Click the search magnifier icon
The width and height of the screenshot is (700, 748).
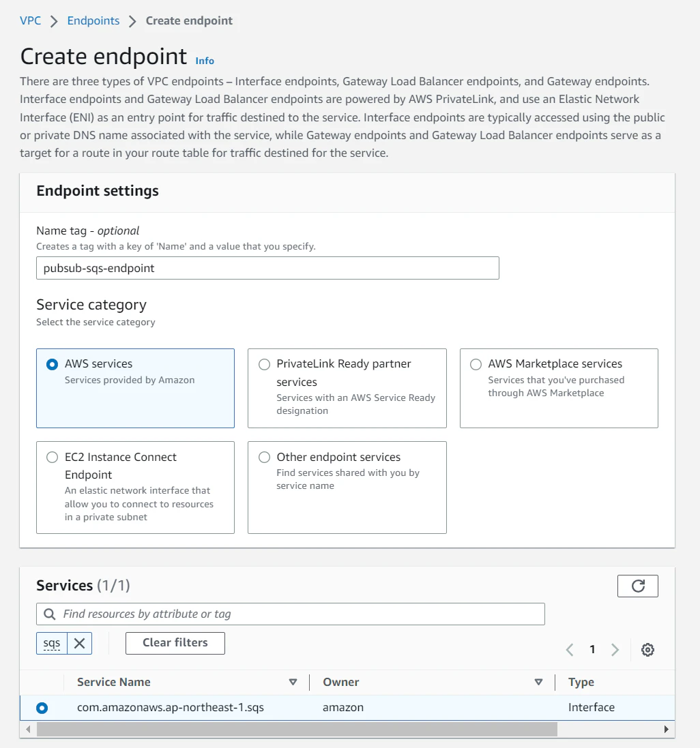pos(50,614)
